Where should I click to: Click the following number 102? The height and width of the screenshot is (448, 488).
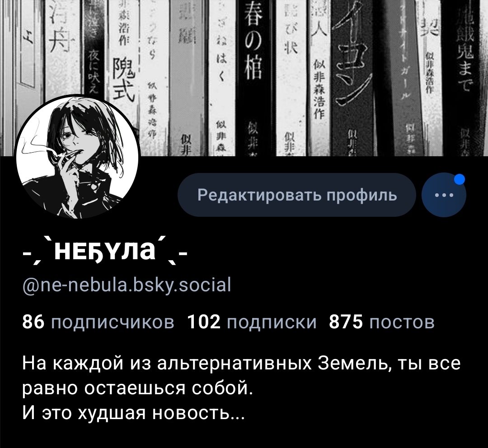[205, 322]
